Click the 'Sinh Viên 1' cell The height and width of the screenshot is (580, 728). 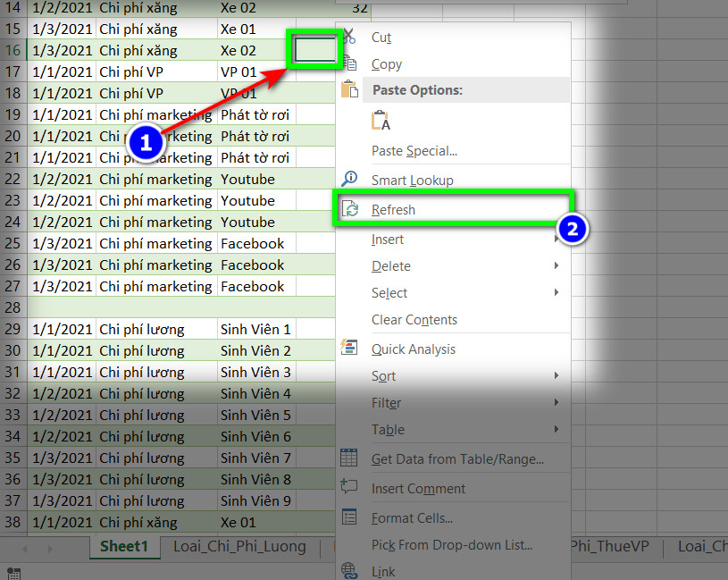click(x=255, y=329)
